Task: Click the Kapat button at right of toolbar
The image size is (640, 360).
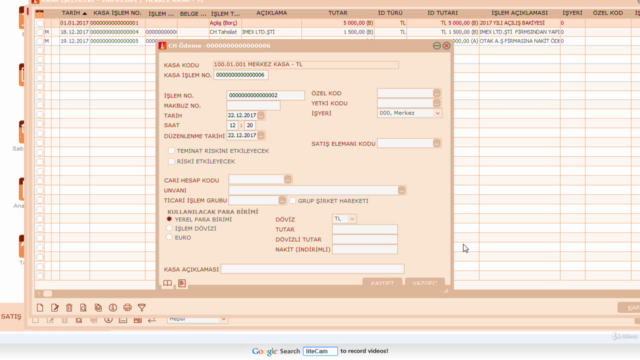Action: coord(630,308)
